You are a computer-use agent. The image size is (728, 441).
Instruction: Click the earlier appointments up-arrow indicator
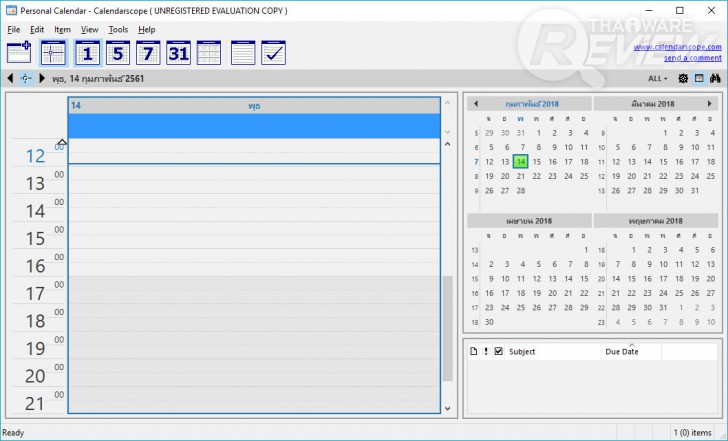click(x=62, y=142)
